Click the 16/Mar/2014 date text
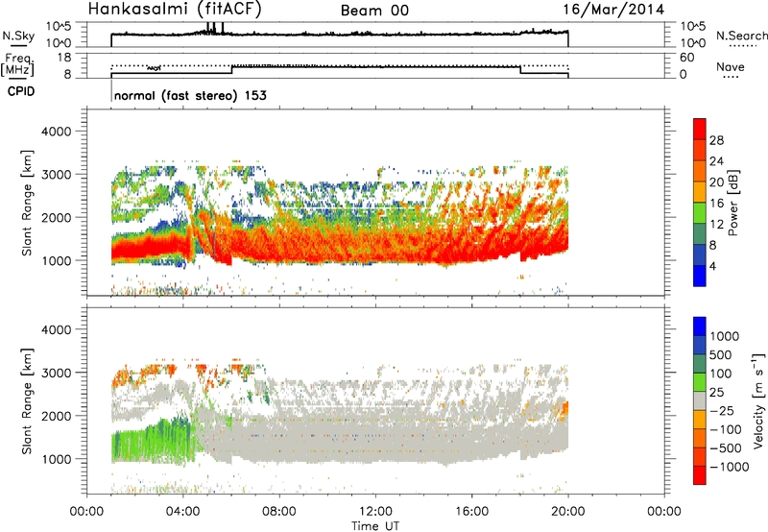Image resolution: width=768 pixels, height=532 pixels. pyautogui.click(x=613, y=10)
